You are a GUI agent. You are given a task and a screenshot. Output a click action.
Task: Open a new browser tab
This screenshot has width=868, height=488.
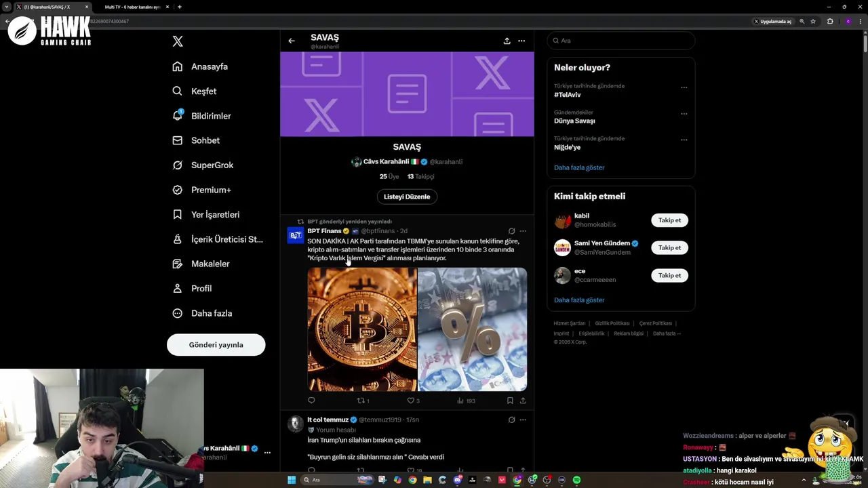[x=179, y=7]
